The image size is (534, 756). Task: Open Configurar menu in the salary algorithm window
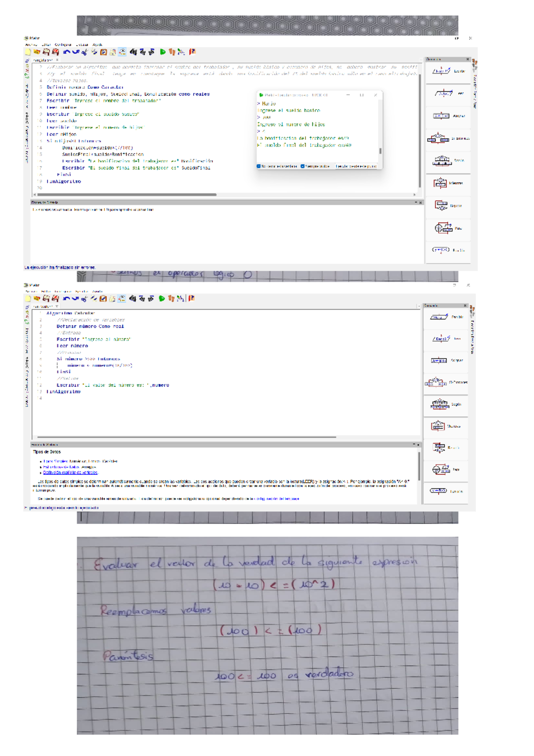[x=63, y=45]
